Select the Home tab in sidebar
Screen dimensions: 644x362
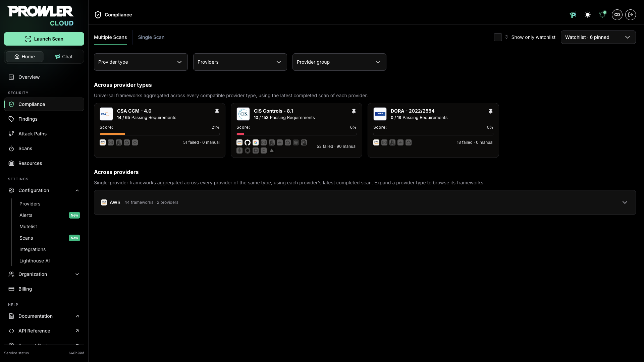24,57
